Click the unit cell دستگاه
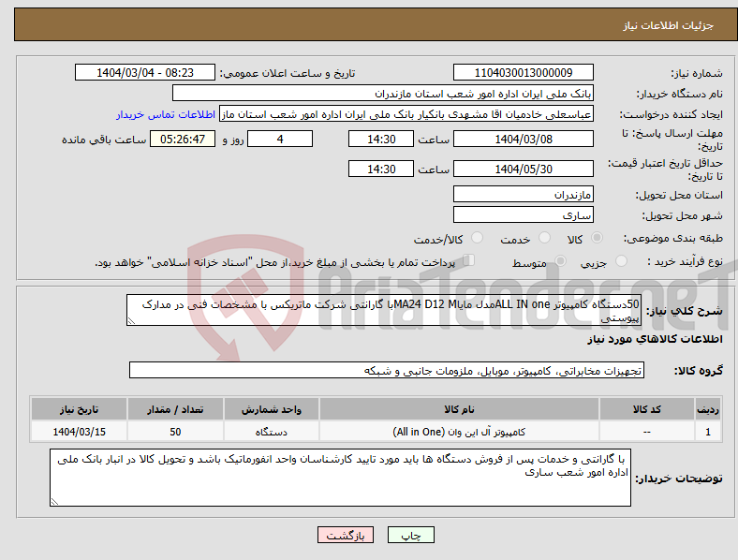The width and height of the screenshot is (738, 560). 272,431
